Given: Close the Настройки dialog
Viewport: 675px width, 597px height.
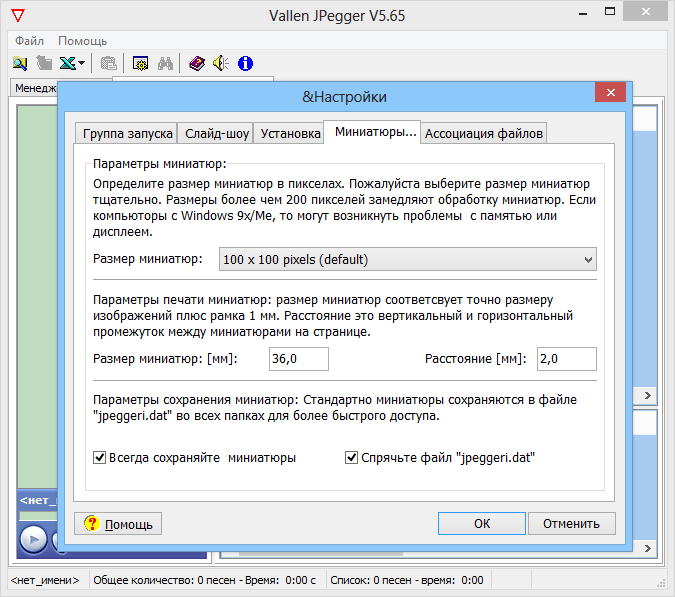Looking at the screenshot, I should point(610,92).
